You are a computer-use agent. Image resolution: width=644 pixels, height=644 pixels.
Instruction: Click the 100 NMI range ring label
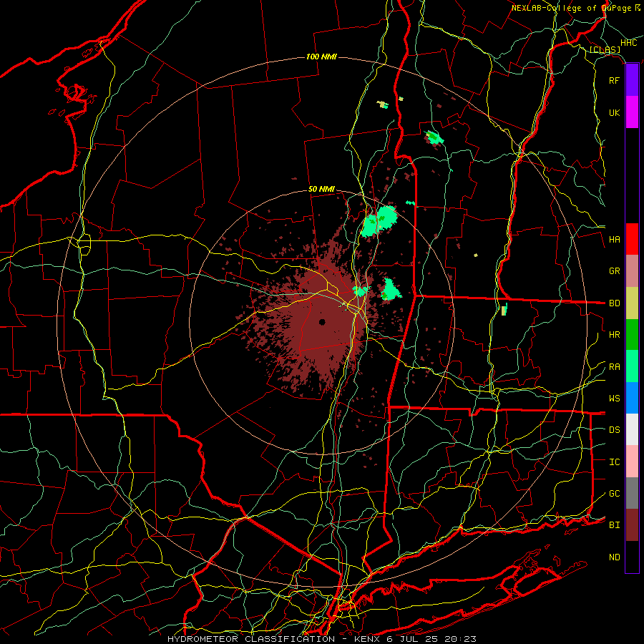pos(321,57)
